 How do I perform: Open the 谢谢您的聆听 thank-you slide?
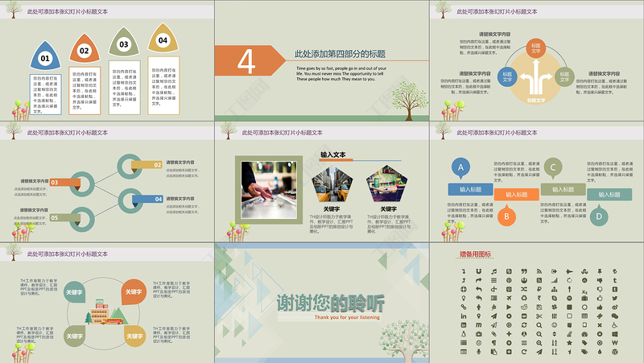click(x=322, y=304)
